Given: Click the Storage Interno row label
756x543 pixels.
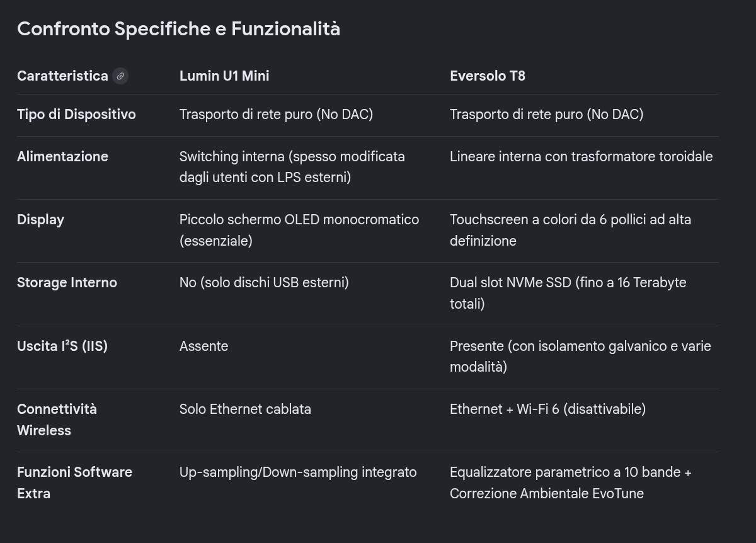Looking at the screenshot, I should (x=67, y=283).
